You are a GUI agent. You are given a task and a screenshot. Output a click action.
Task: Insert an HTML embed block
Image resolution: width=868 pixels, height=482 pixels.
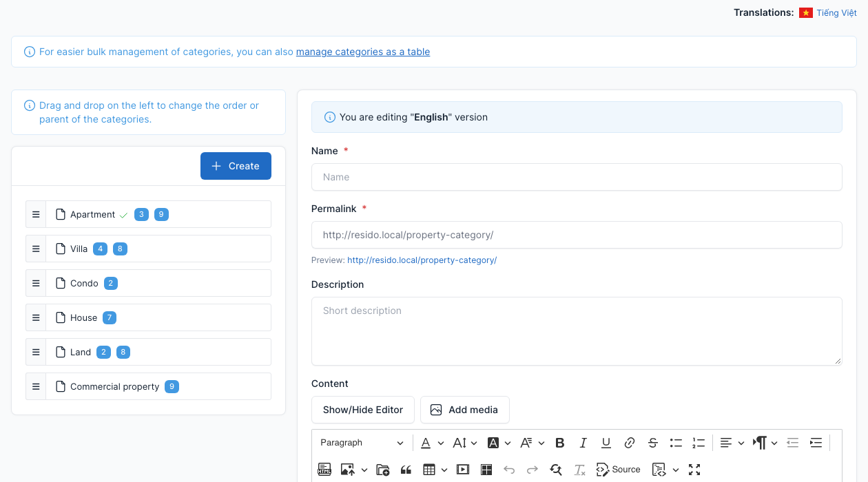324,470
